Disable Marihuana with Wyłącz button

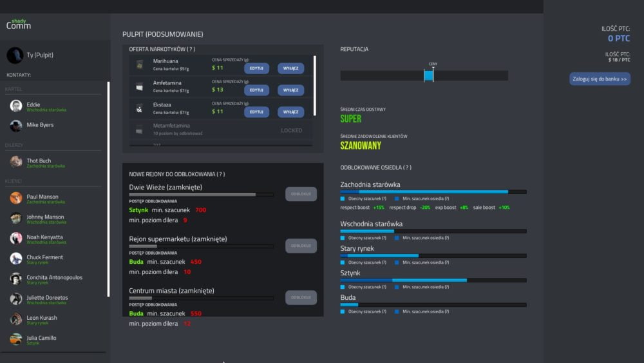[290, 68]
